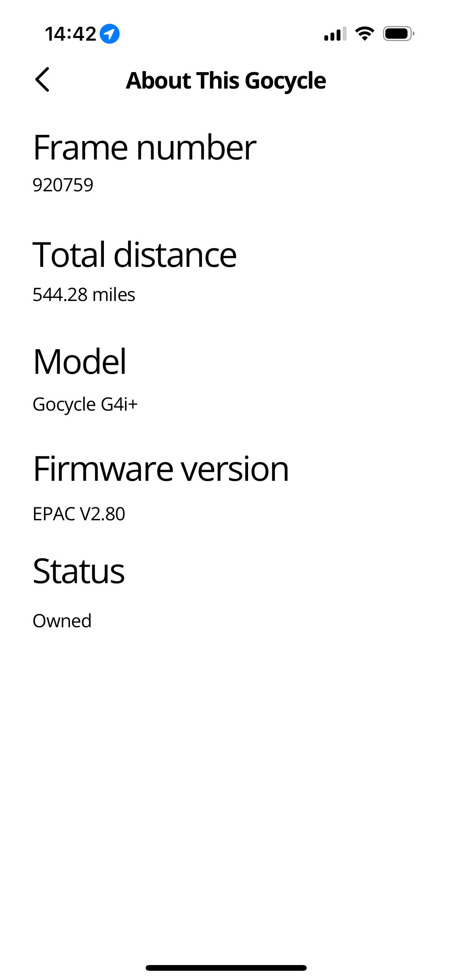This screenshot has width=452, height=980.
Task: Tap the Owned status value
Action: pos(62,621)
